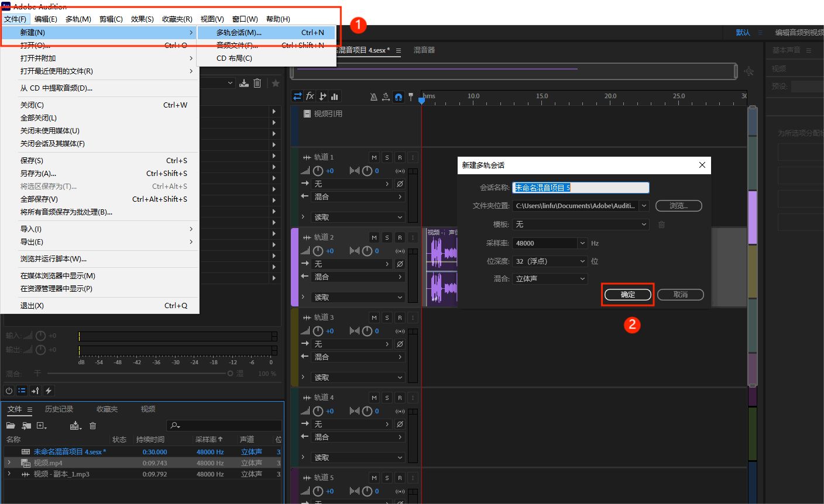Choose 另存为(A)... in File menu

point(100,174)
